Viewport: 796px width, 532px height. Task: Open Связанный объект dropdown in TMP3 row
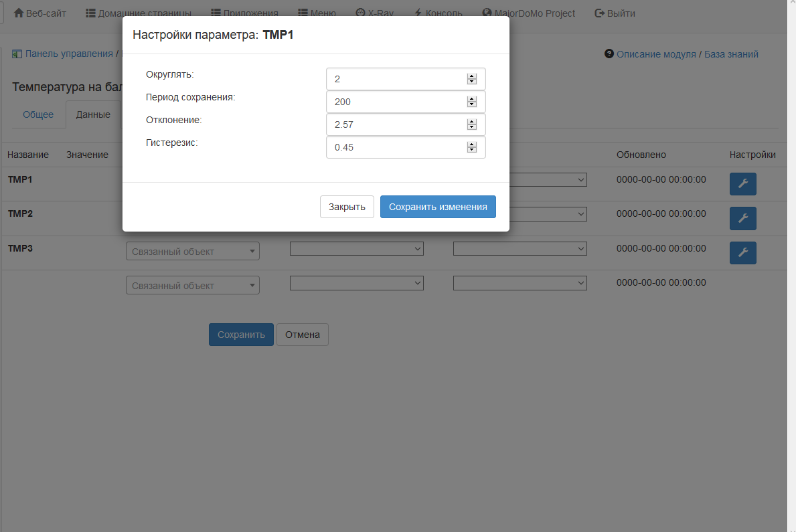193,252
